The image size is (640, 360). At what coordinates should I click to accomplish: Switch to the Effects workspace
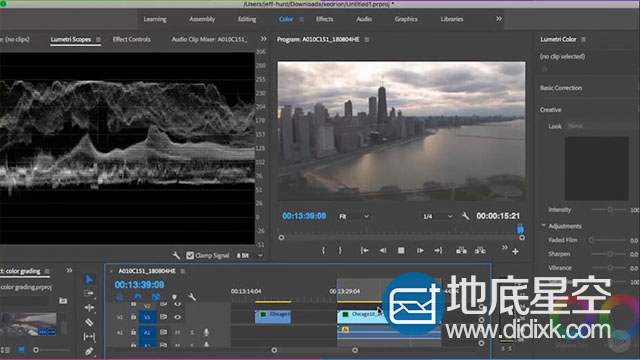[x=324, y=19]
